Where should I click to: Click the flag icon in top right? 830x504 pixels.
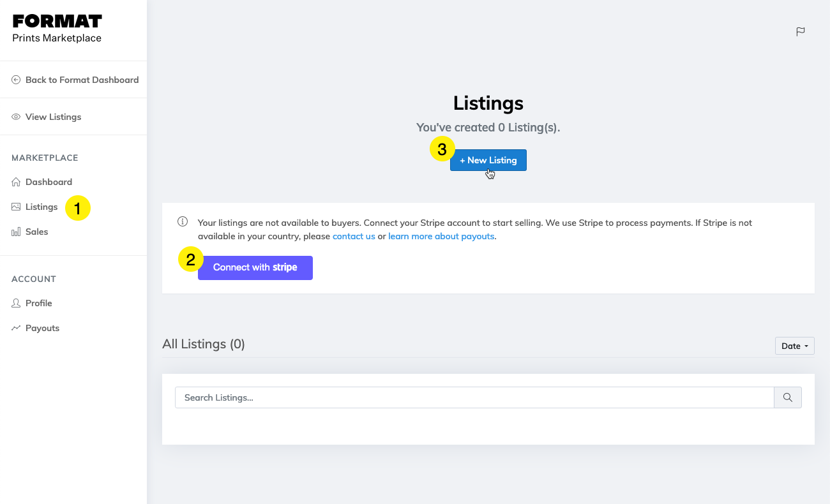click(800, 31)
